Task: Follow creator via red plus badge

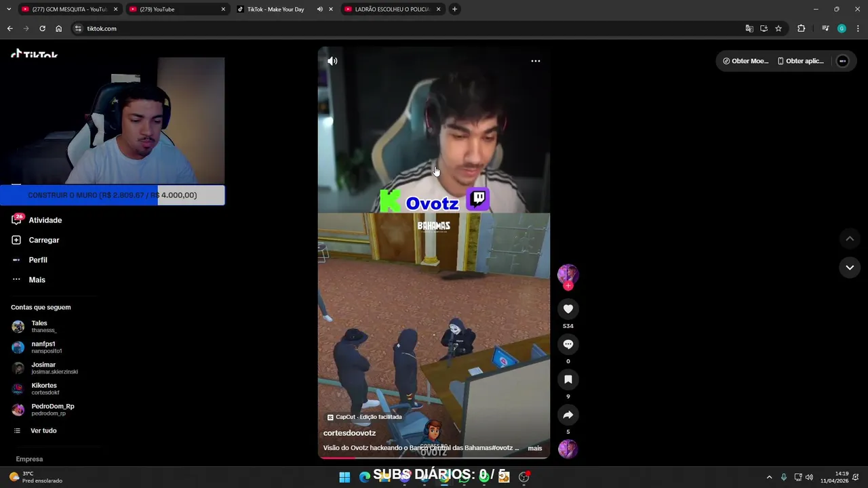Action: coord(568,286)
